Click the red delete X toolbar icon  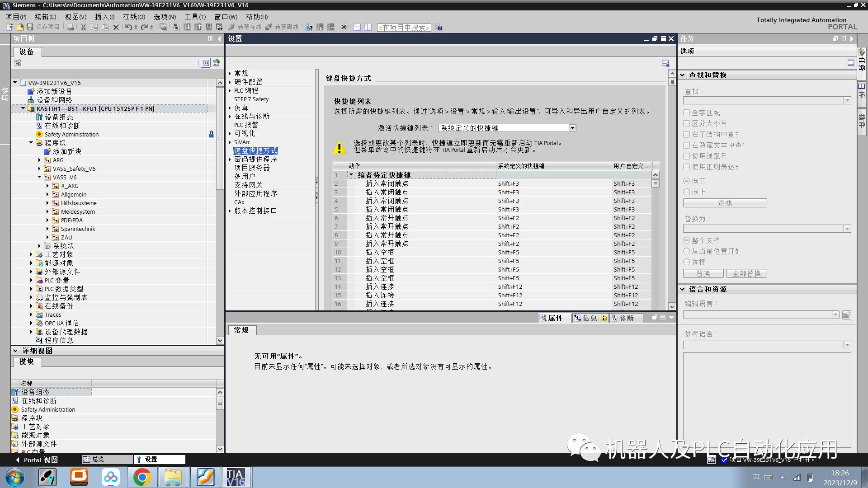[116, 27]
